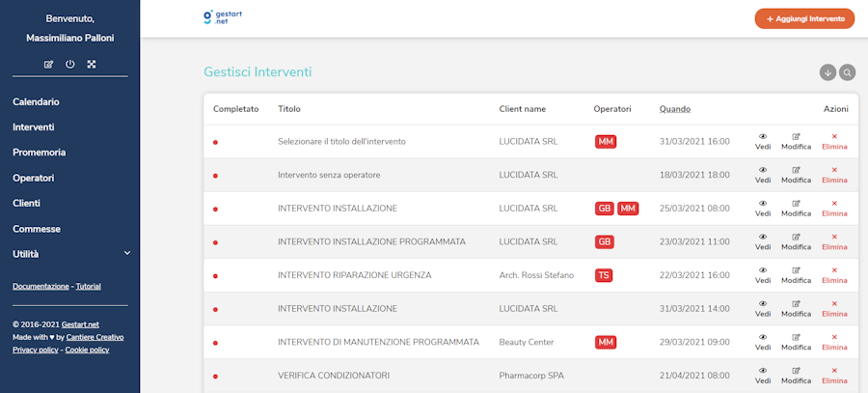Click the 'Gestisci Interventi' heading
This screenshot has height=393, width=868.
pyautogui.click(x=258, y=72)
